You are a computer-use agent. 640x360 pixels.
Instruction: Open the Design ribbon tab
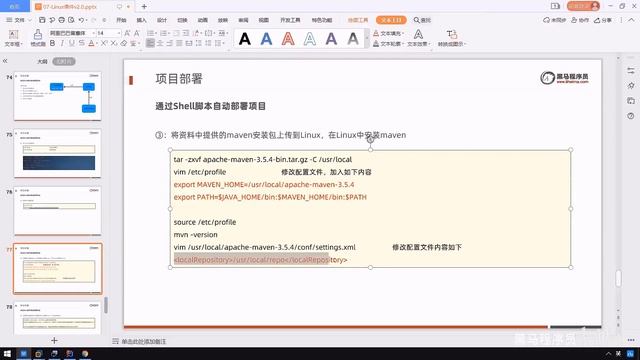[162, 20]
